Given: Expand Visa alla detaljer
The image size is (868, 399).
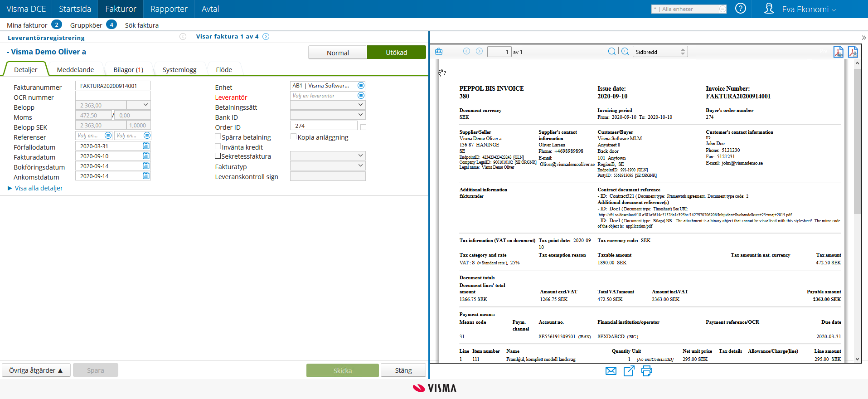Looking at the screenshot, I should (x=35, y=188).
